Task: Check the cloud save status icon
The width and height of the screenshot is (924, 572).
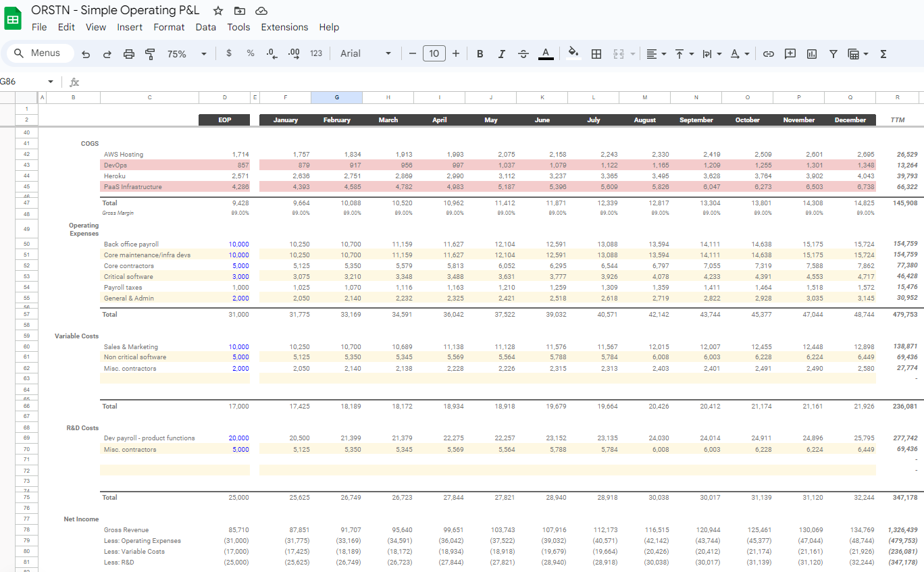Action: tap(261, 11)
